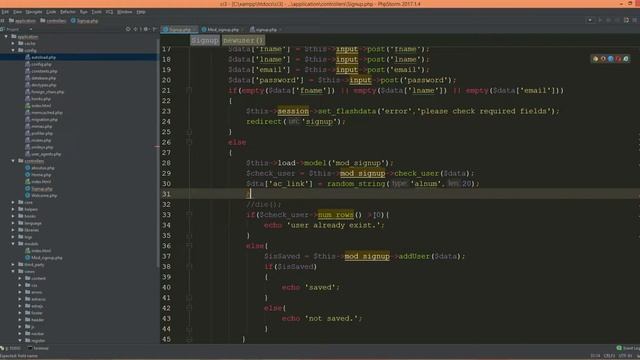Collapse the config folder
Viewport: 640px width, 360px height.
click(x=13, y=50)
